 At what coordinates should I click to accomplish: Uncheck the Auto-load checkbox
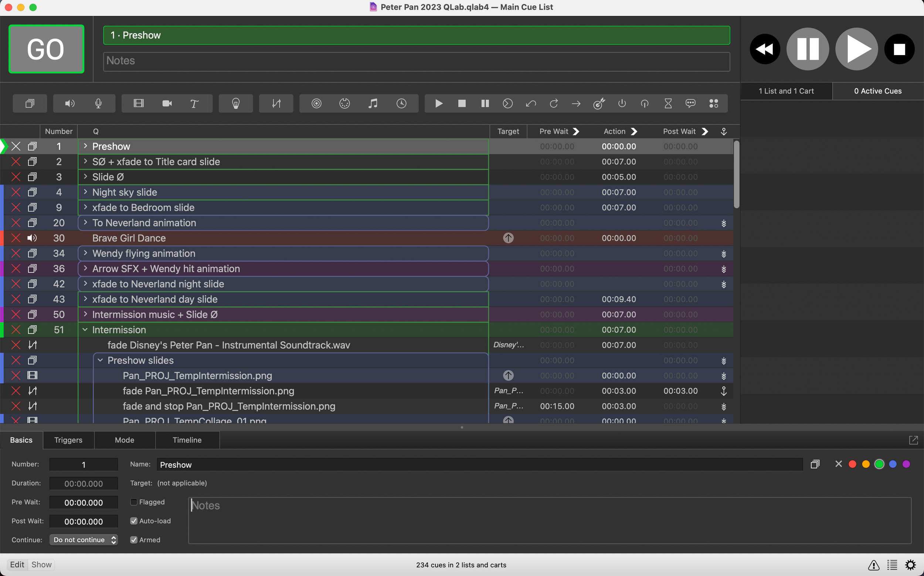[134, 521]
